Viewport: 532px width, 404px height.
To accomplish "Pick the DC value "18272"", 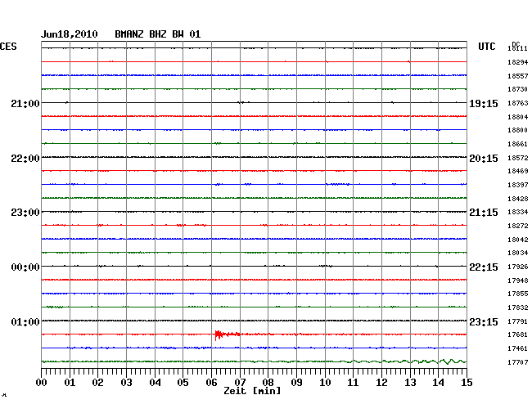I will pos(518,226).
